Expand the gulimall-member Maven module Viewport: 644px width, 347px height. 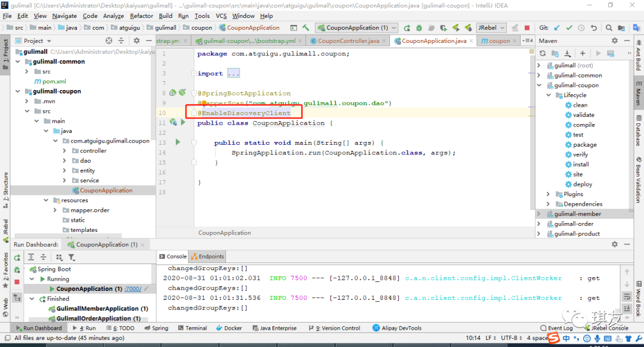(x=538, y=214)
